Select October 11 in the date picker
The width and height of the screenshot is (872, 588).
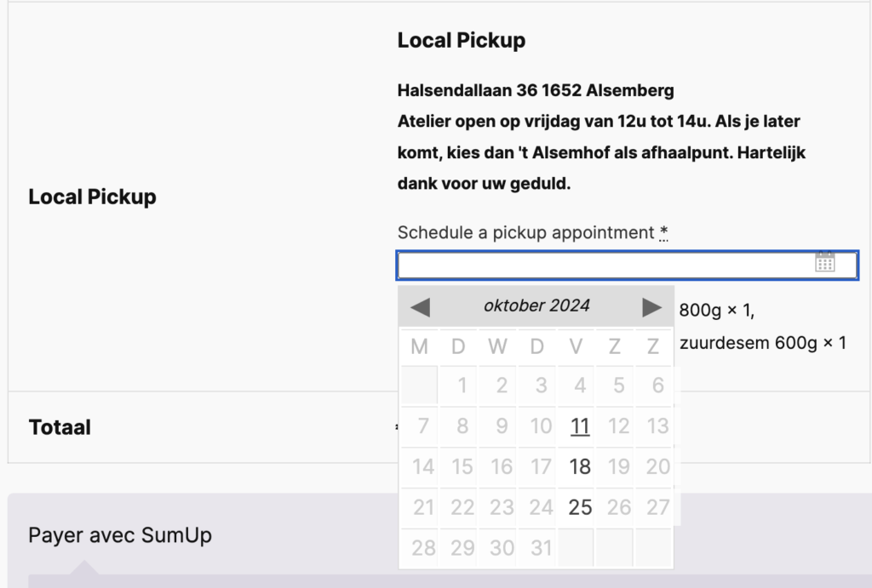coord(580,426)
